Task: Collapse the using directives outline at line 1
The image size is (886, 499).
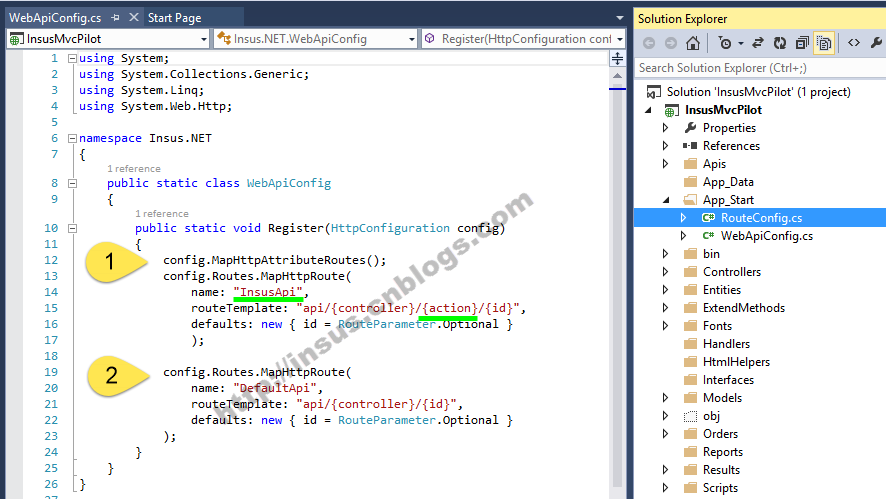Action: [72, 58]
